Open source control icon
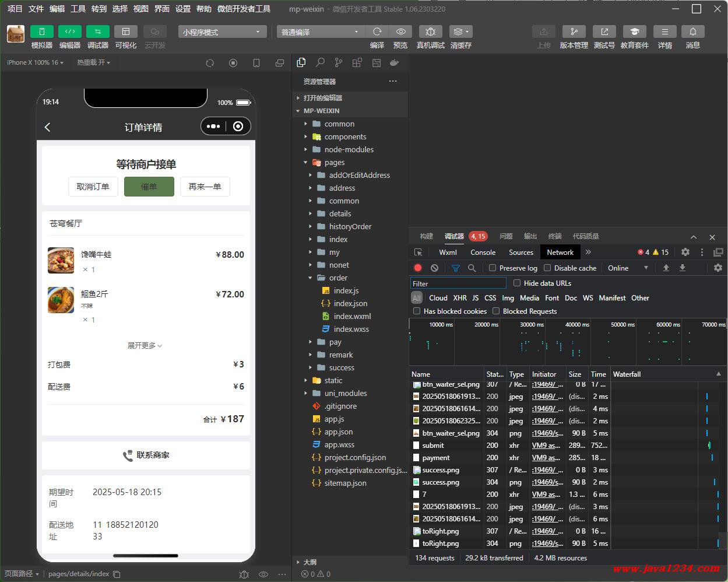This screenshot has width=728, height=582. (x=339, y=63)
